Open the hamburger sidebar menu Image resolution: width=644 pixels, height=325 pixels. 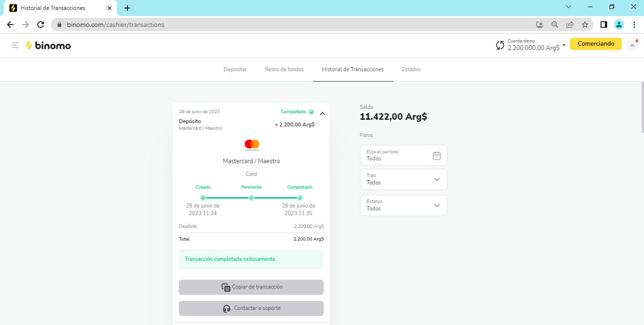click(x=15, y=45)
